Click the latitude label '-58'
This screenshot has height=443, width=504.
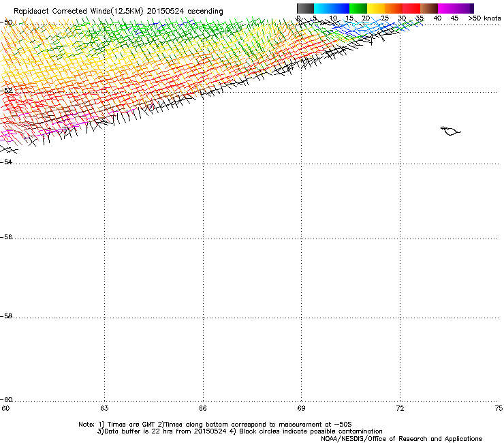[6, 316]
